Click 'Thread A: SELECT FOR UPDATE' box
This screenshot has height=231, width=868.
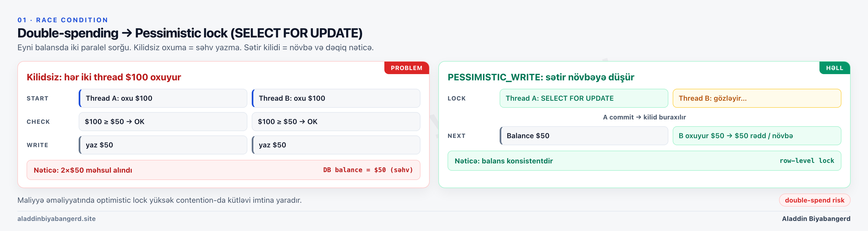tap(584, 98)
